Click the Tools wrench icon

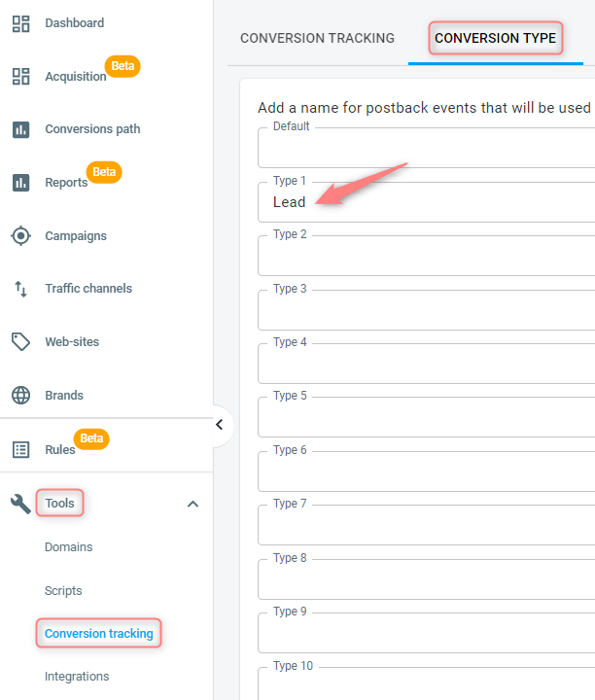(20, 504)
